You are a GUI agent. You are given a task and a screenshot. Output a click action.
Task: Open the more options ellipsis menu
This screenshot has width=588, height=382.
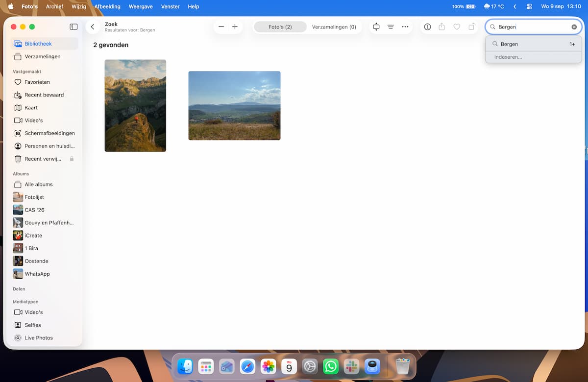[x=405, y=27]
